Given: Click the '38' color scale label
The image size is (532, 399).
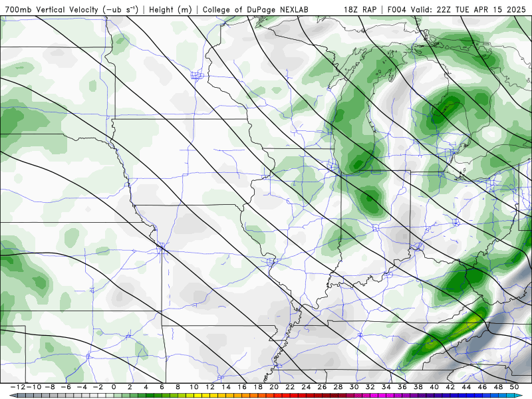Looking at the screenshot, I should click(418, 387).
